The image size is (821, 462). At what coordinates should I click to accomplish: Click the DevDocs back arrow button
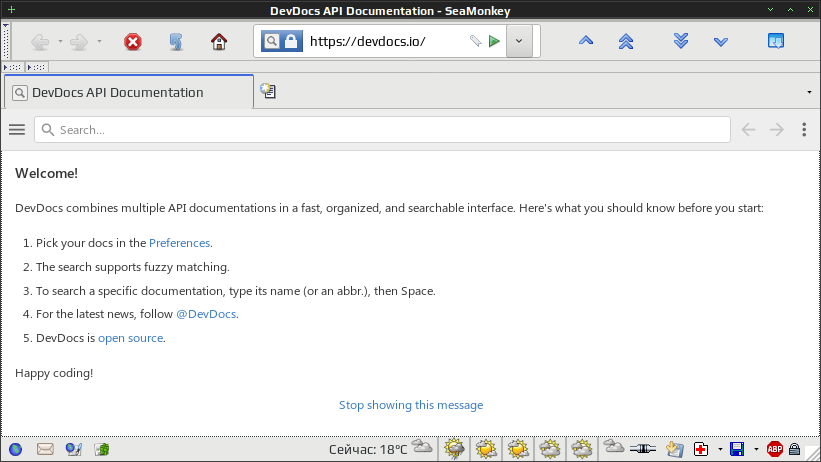[748, 129]
